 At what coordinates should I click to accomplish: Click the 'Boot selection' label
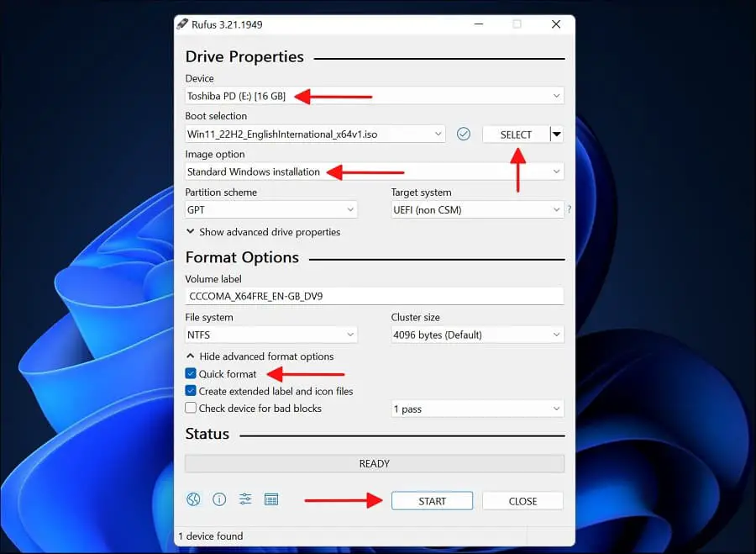click(x=216, y=116)
